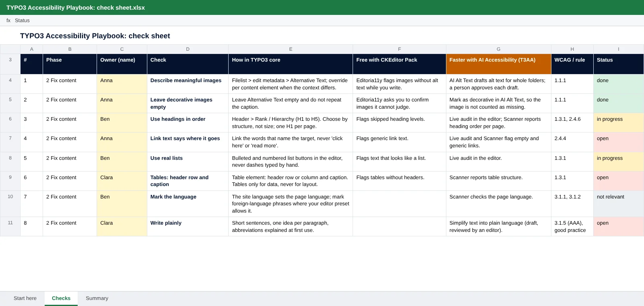Click the formula bar showing Status
The height and width of the screenshot is (306, 644).
pos(322,21)
